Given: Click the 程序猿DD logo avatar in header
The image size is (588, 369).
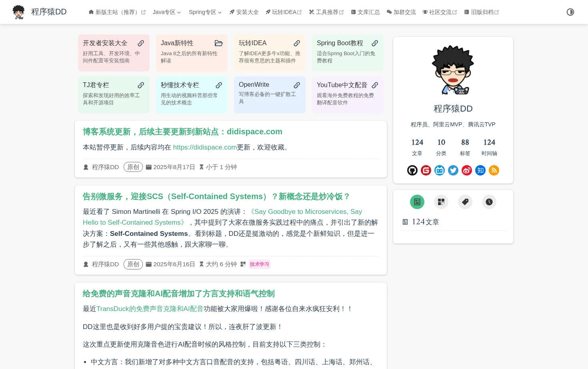Looking at the screenshot, I should tap(18, 12).
